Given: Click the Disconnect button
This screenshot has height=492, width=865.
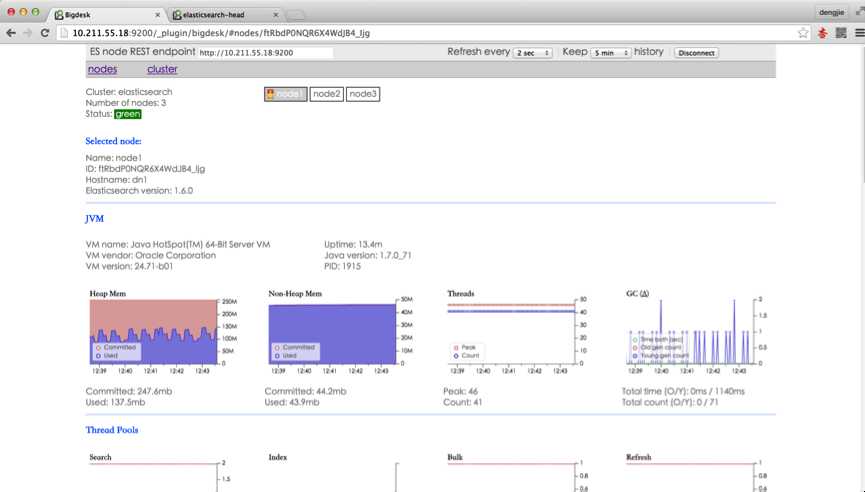Looking at the screenshot, I should [x=696, y=53].
